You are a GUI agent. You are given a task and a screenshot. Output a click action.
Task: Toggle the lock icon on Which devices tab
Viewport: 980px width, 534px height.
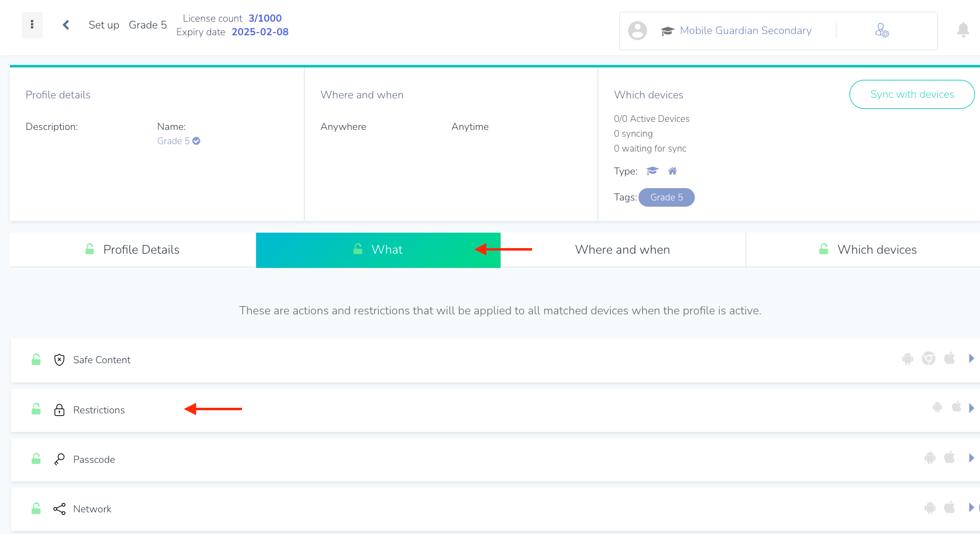point(823,249)
